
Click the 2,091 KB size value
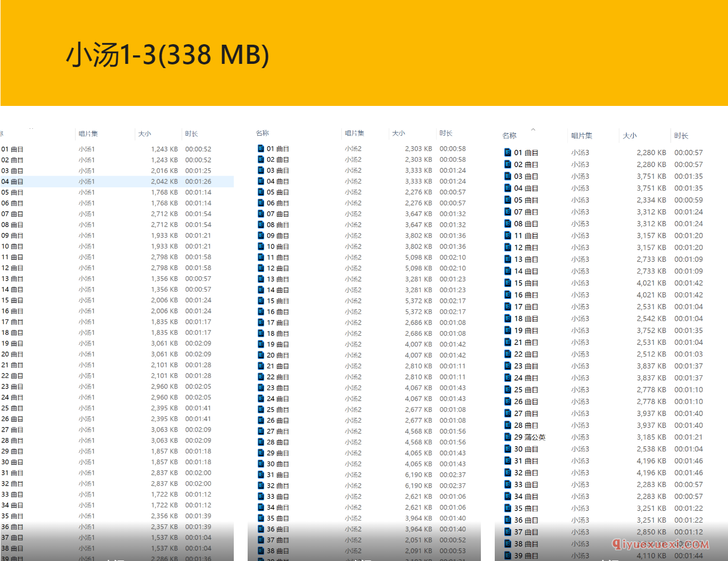pyautogui.click(x=419, y=551)
